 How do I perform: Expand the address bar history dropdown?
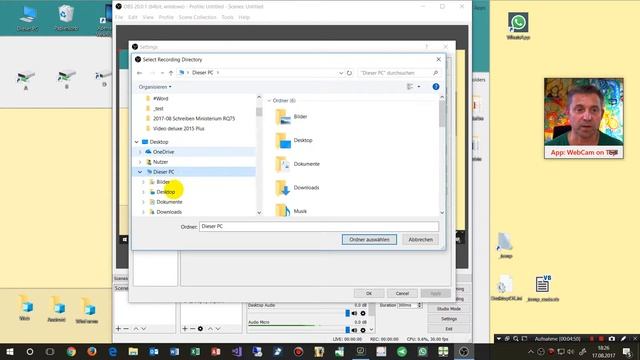click(341, 73)
